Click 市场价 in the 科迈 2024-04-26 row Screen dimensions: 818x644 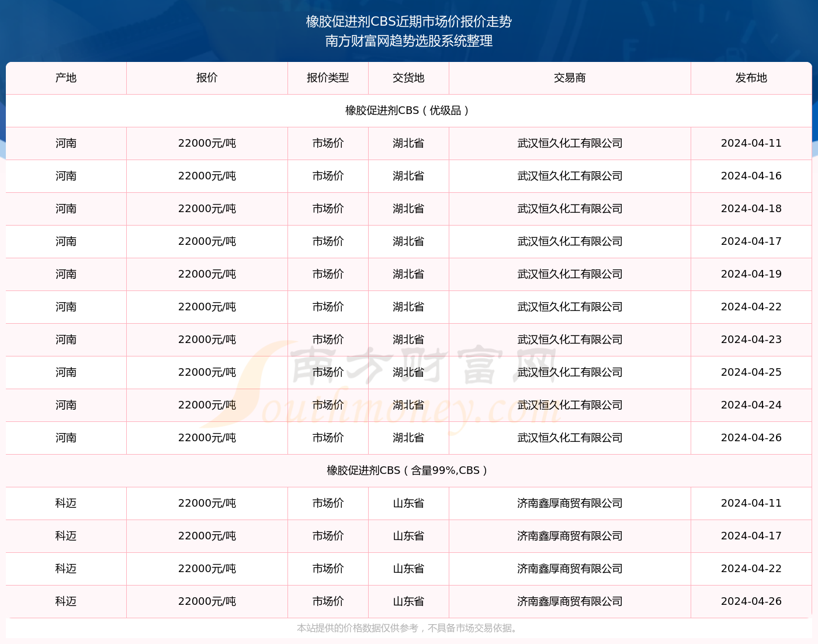[x=328, y=601]
